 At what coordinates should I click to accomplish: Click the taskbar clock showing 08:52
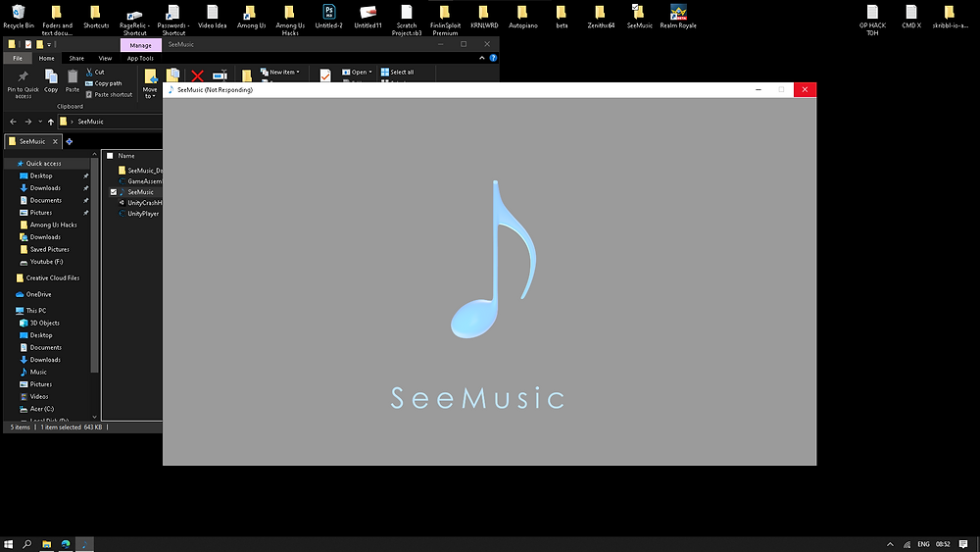point(943,544)
